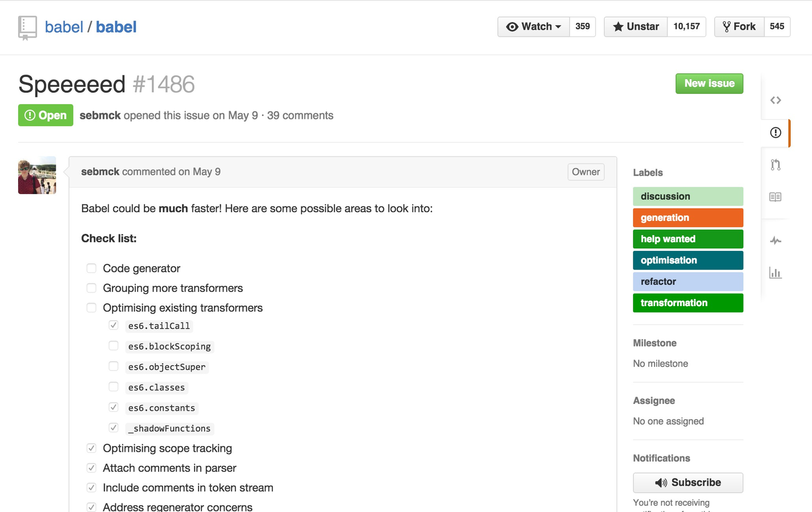Click the 'No milestone' text
This screenshot has width=812, height=512.
click(x=660, y=364)
